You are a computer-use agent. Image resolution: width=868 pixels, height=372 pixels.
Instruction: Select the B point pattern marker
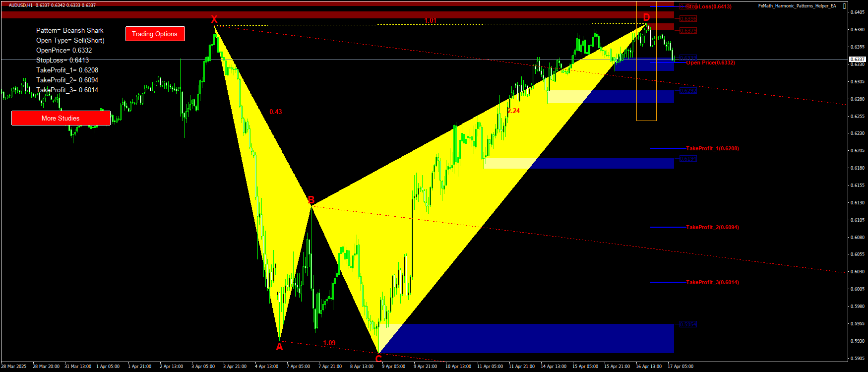[x=311, y=200]
